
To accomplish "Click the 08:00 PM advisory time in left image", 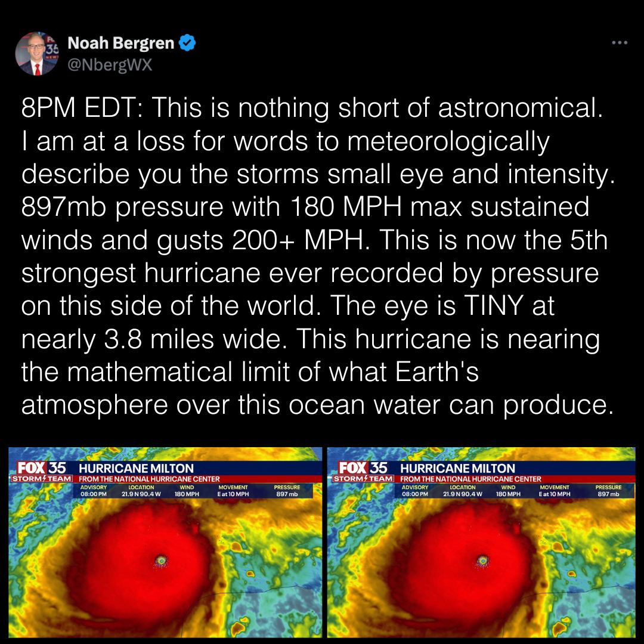I will tap(94, 494).
